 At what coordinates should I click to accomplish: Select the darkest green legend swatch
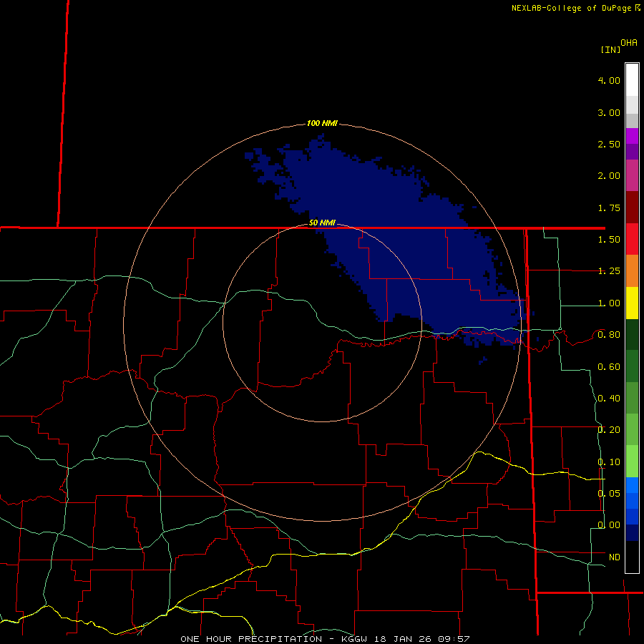[x=632, y=334]
